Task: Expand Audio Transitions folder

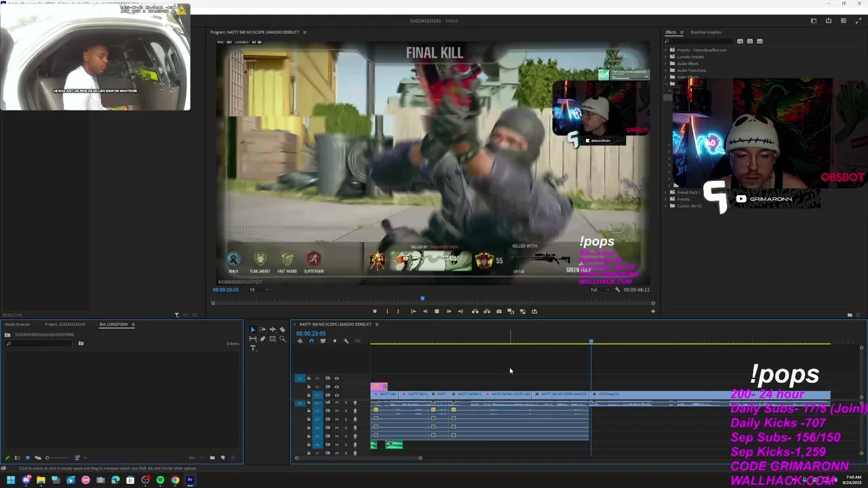Action: coord(665,70)
